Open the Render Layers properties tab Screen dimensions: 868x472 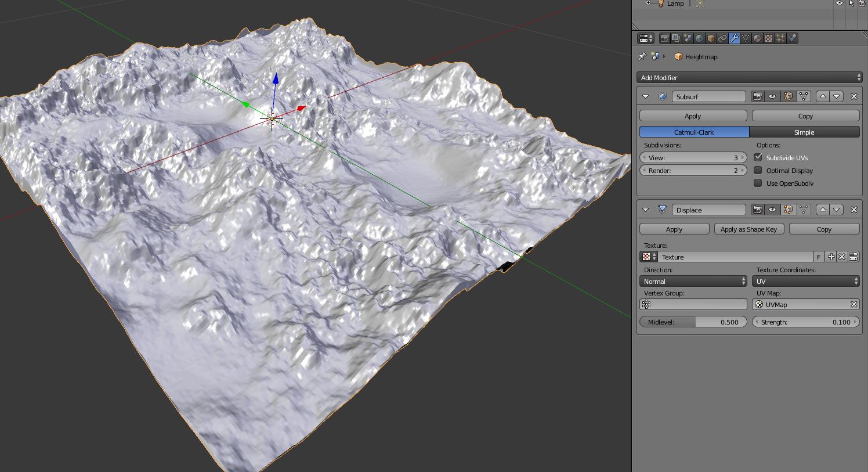[x=676, y=38]
